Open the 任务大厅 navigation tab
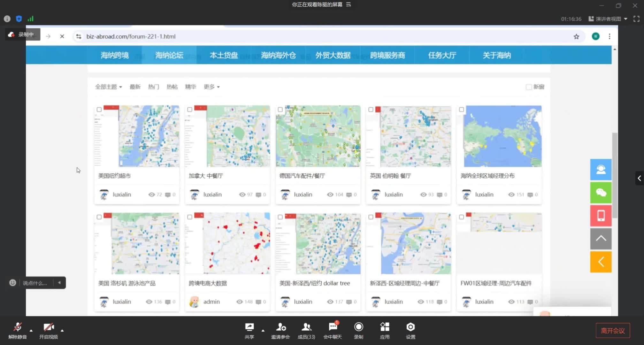The height and width of the screenshot is (345, 644). click(442, 55)
